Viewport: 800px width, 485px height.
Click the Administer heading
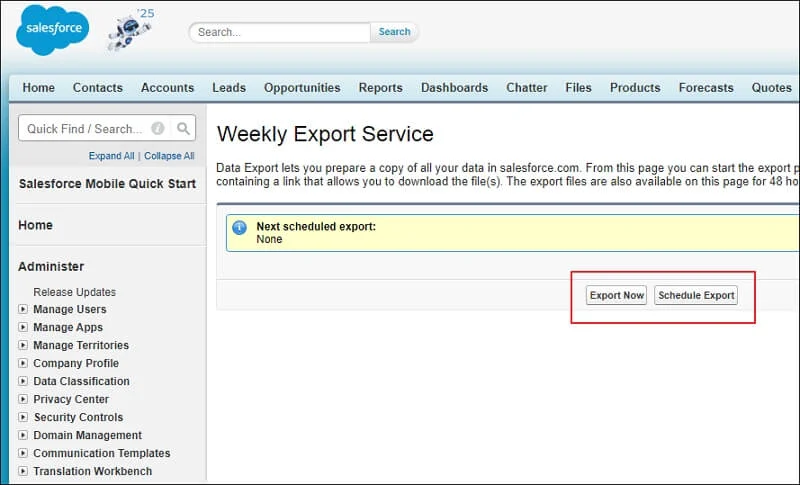[51, 266]
